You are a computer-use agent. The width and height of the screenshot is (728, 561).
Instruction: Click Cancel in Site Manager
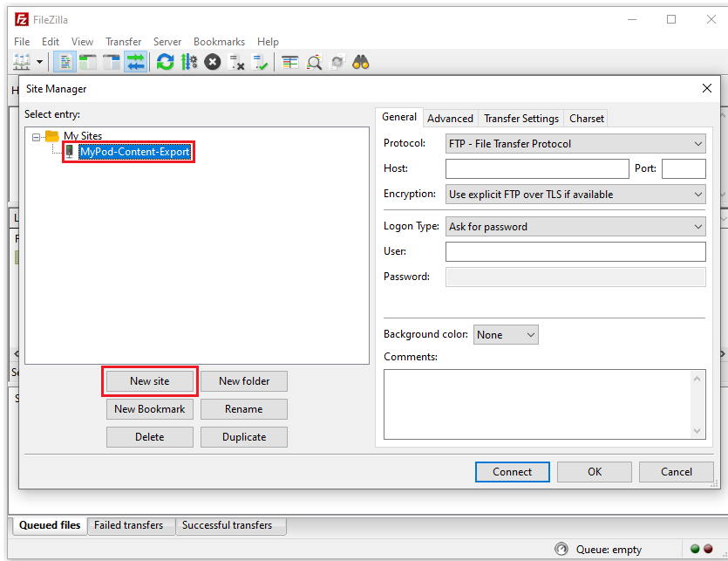(676, 472)
